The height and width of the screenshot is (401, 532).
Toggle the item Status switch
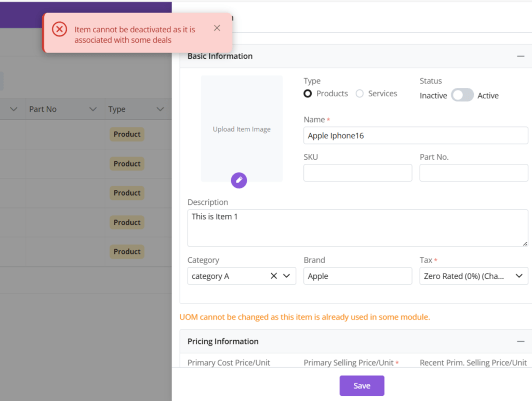click(462, 95)
